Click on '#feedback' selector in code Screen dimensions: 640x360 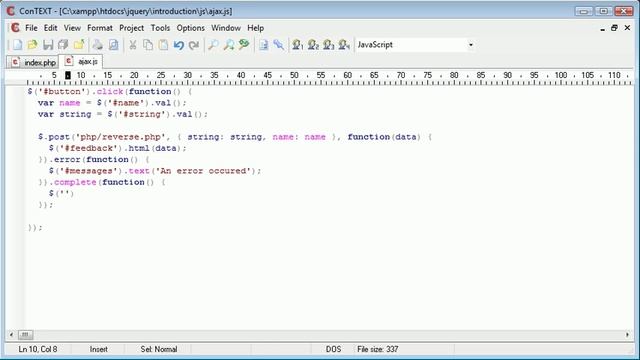pyautogui.click(x=89, y=148)
